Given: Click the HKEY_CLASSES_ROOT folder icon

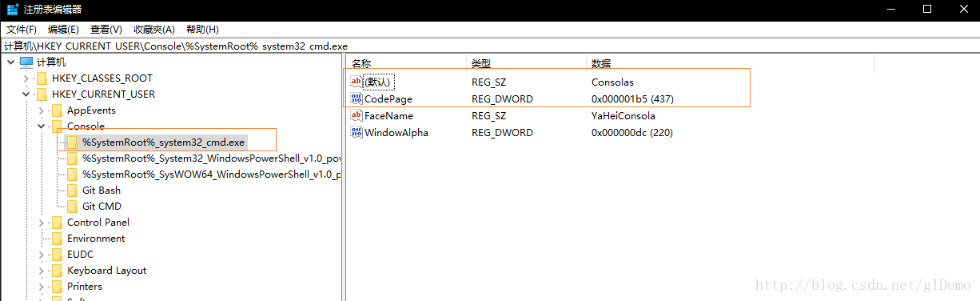Looking at the screenshot, I should [x=42, y=78].
